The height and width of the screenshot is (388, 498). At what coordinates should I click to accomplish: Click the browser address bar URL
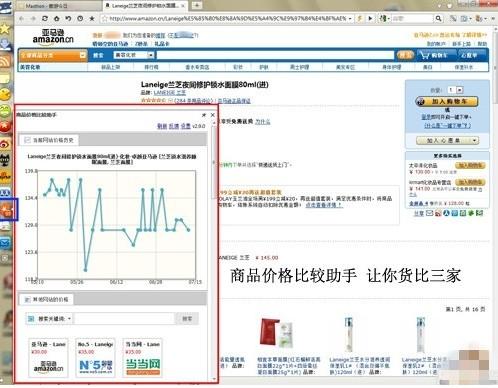(228, 19)
